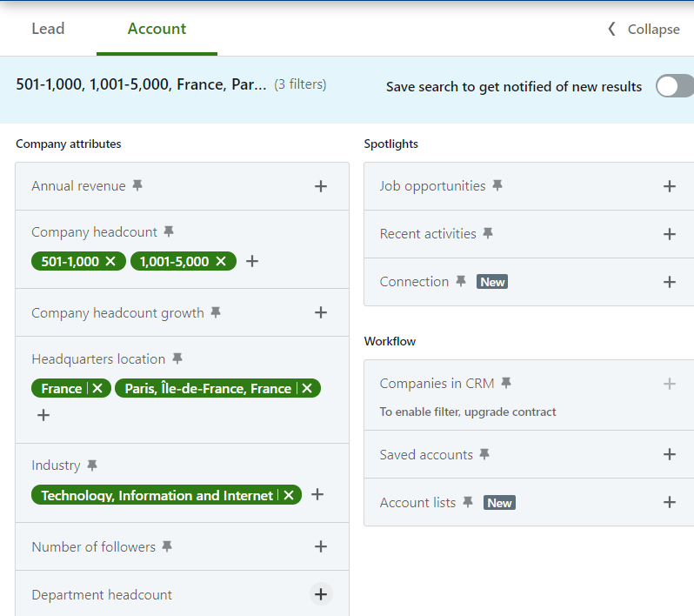Expand the Account lists filter
Viewport: 694px width, 616px height.
pyautogui.click(x=669, y=502)
